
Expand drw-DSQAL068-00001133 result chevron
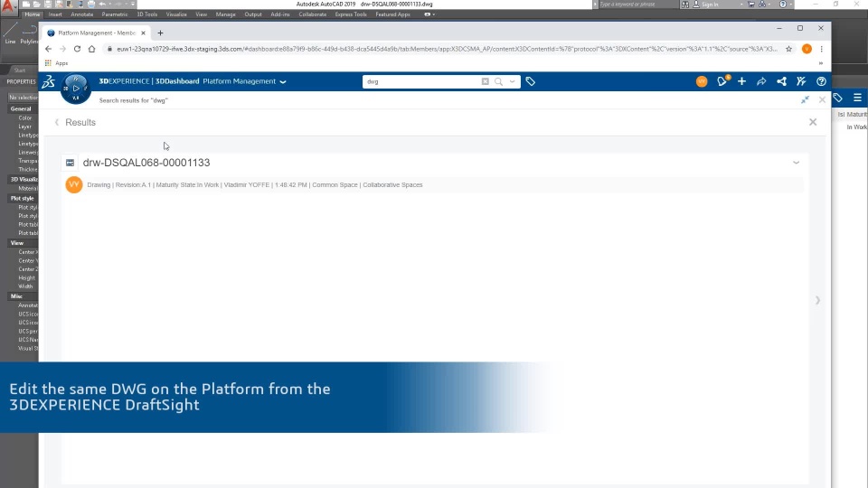(796, 163)
